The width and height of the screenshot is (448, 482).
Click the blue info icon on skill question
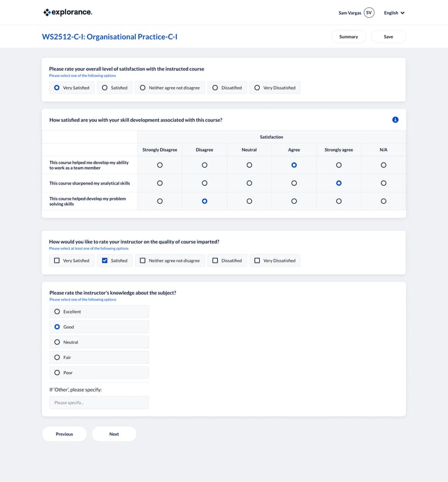point(395,120)
